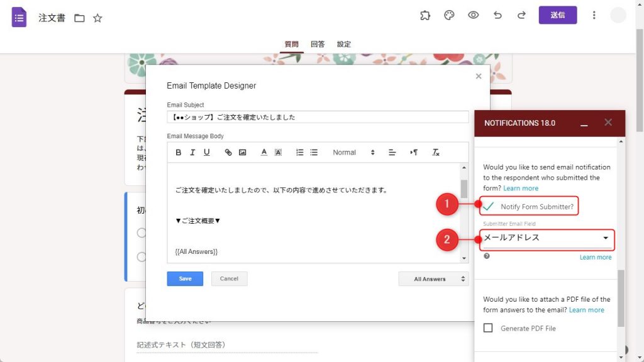Click the 記述式テキスト(短文回答) field
Viewport: 644px width, 362px height.
point(226,345)
